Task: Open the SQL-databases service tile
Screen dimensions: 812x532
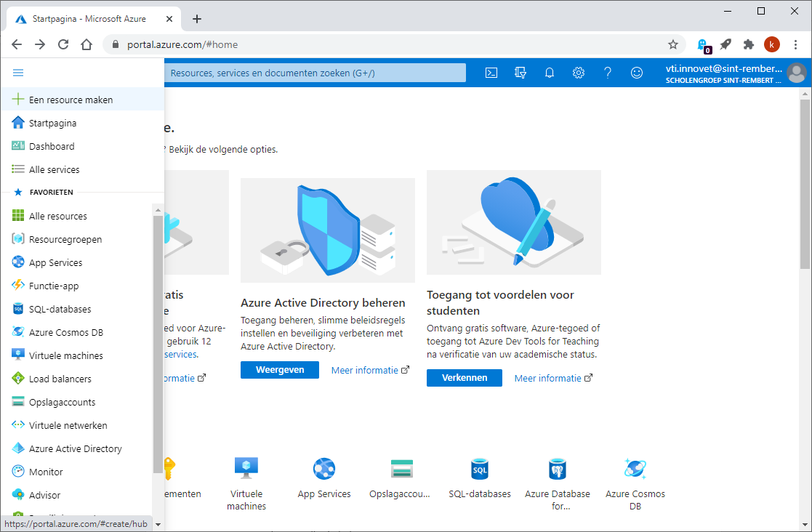Action: point(480,479)
